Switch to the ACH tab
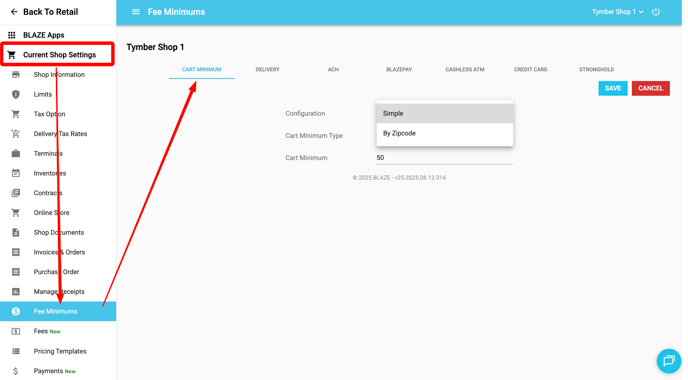This screenshot has height=380, width=688. click(x=333, y=70)
